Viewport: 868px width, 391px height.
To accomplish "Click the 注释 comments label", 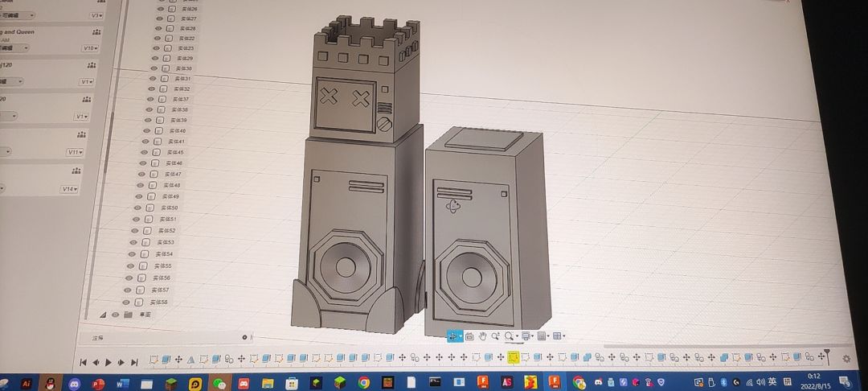I will (97, 337).
